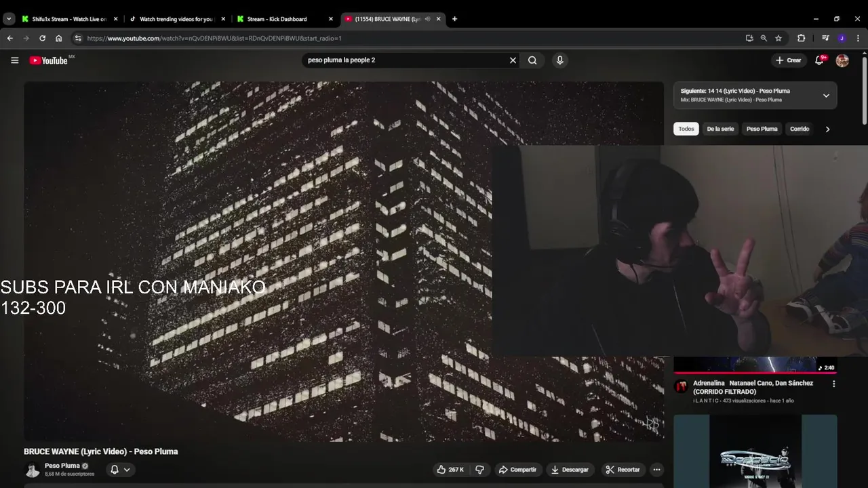
Task: Install app icon in address bar
Action: (x=749, y=39)
